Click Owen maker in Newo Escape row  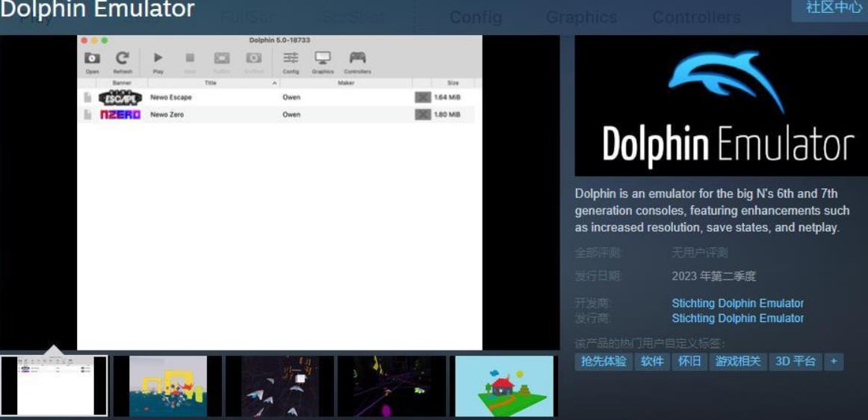[291, 97]
